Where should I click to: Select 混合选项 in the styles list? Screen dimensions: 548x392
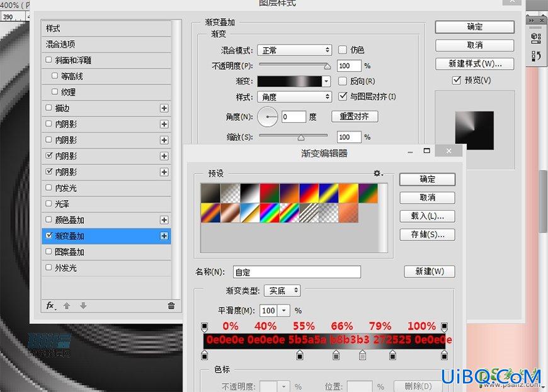coord(106,44)
